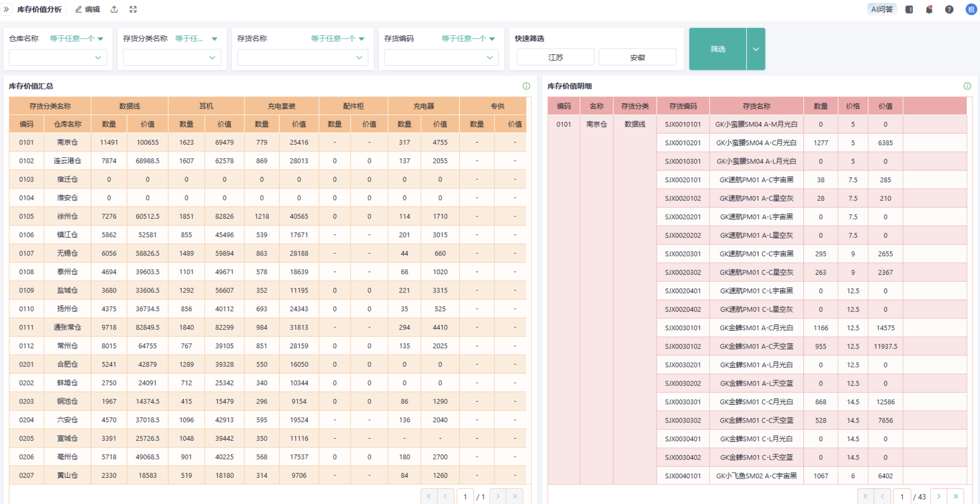This screenshot has height=504, width=980.
Task: Expand the sidebar with double-chevron icon
Action: click(x=6, y=9)
